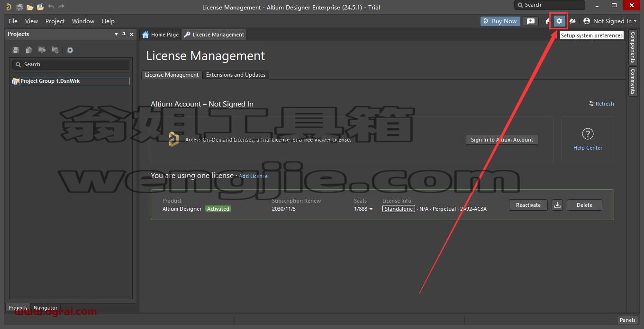This screenshot has width=644, height=329.
Task: Open the Window menu
Action: [x=83, y=21]
